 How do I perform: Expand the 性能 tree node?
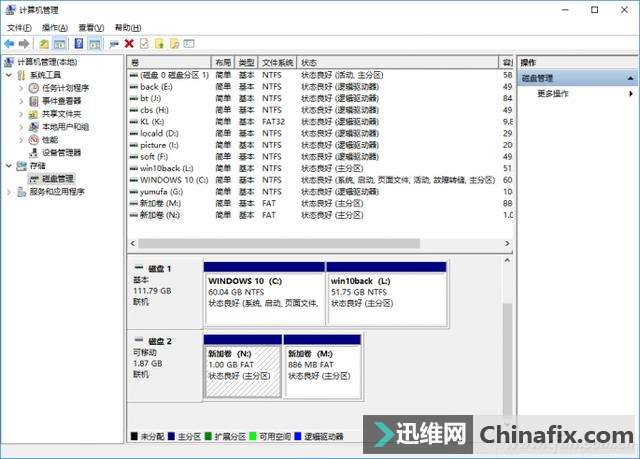(21, 140)
